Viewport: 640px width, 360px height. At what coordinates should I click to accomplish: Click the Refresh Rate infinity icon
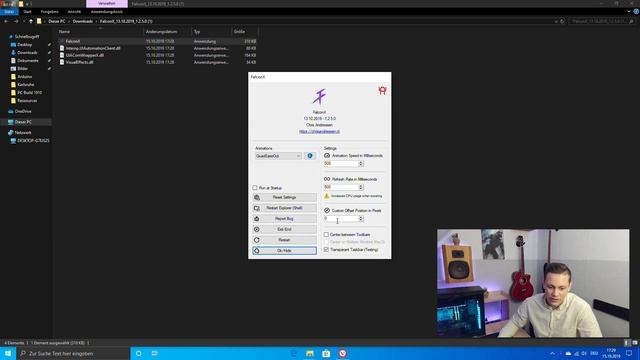(327, 179)
